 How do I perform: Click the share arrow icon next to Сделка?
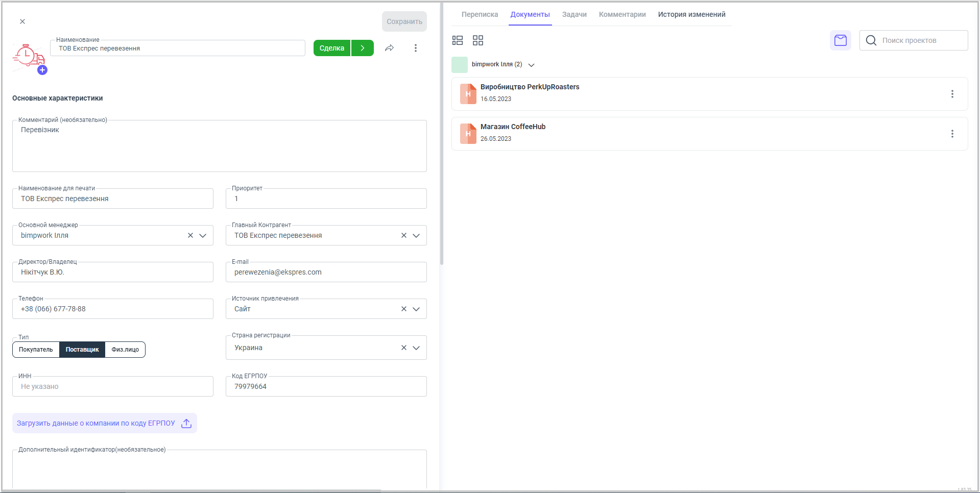click(389, 48)
